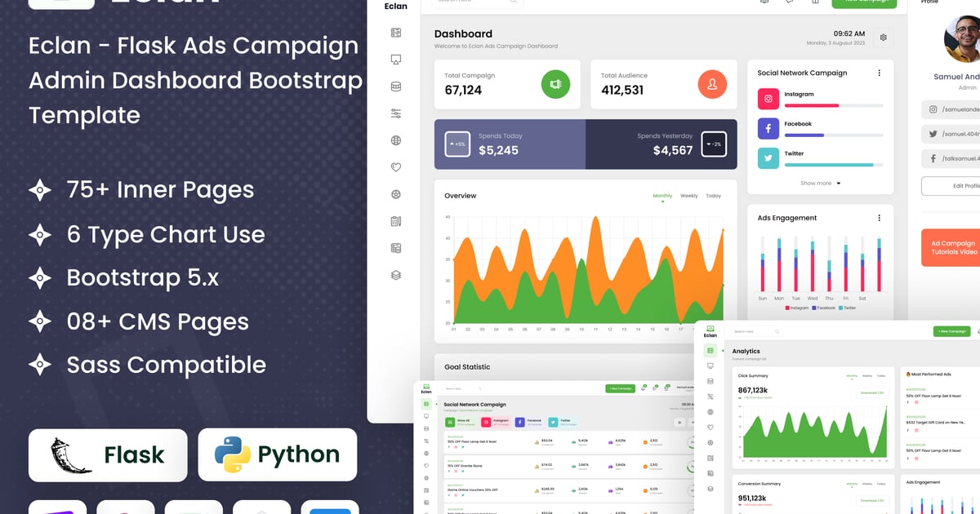This screenshot has width=980, height=514.
Task: Click the 412,531 Total Audience value
Action: click(x=622, y=91)
